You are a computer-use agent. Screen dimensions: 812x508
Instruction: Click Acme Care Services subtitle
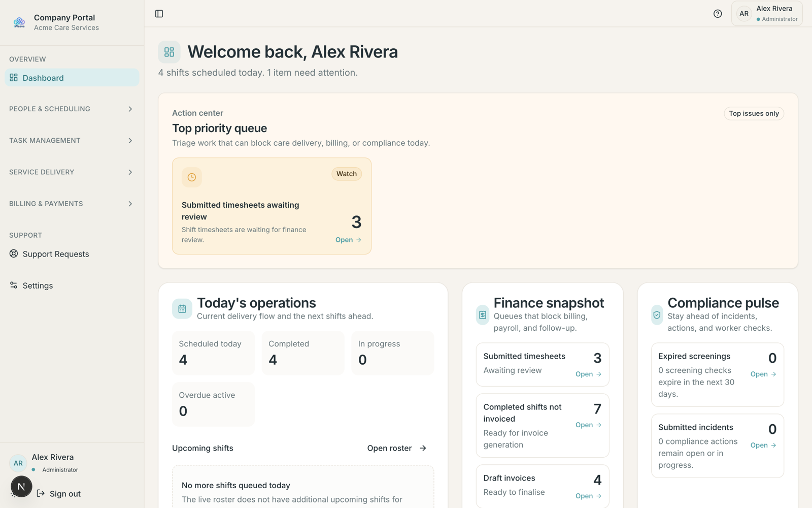(x=66, y=28)
